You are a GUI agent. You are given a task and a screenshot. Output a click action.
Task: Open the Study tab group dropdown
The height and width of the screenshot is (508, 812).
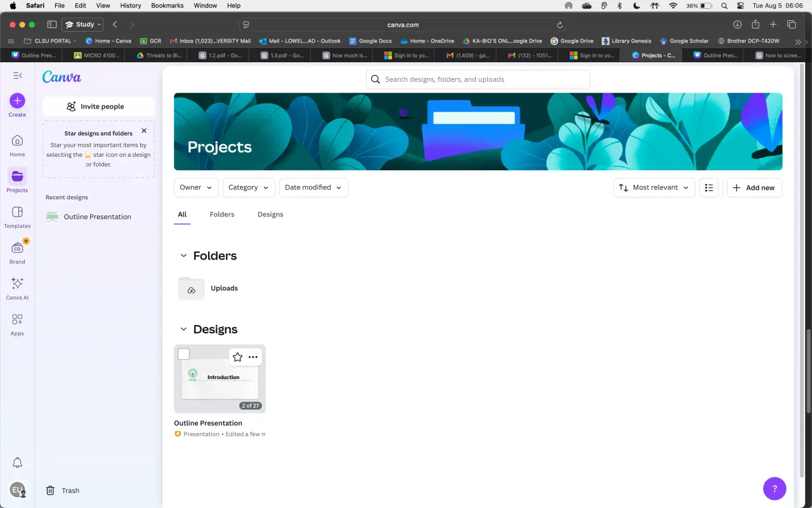click(82, 24)
